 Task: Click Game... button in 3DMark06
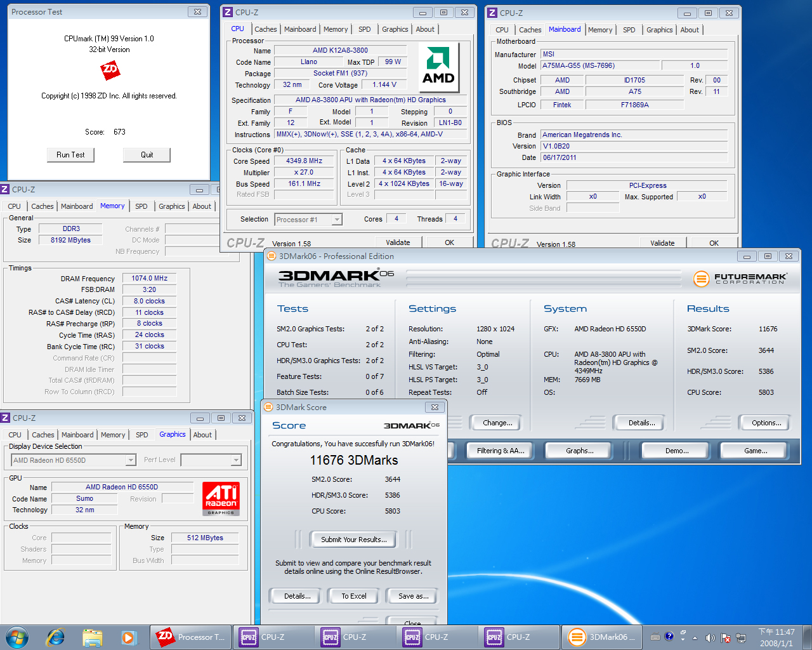(755, 451)
